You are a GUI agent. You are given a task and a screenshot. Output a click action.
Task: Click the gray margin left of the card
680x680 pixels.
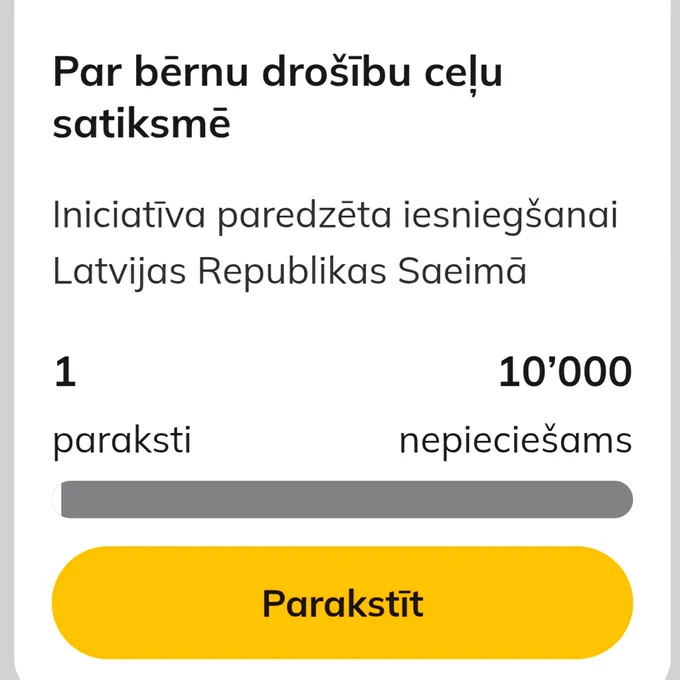tap(7, 340)
